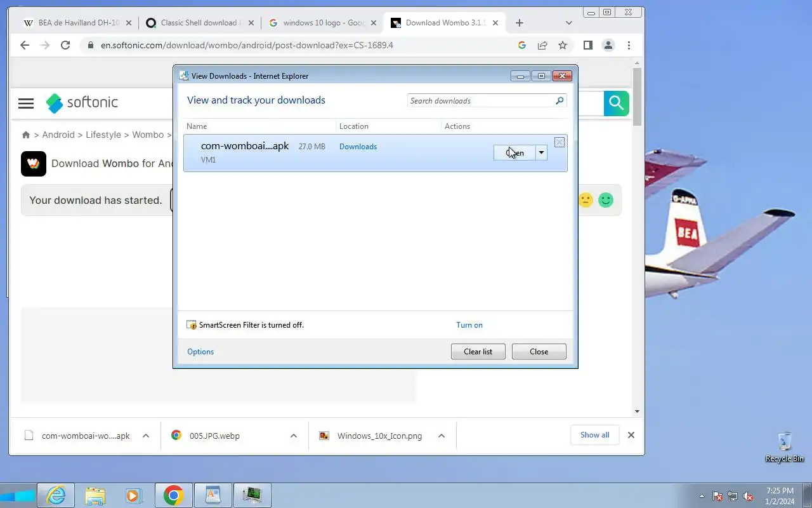
Task: Turn on SmartScreen Filter
Action: point(469,325)
